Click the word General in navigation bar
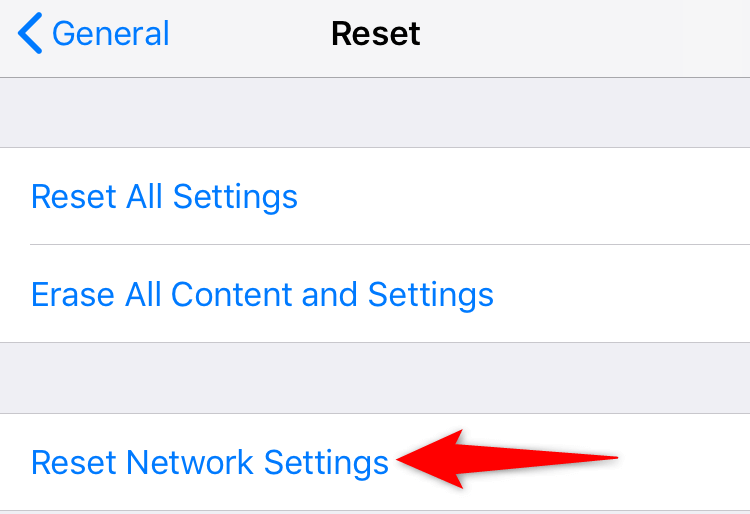Viewport: 750px width, 514px height. pos(110,33)
